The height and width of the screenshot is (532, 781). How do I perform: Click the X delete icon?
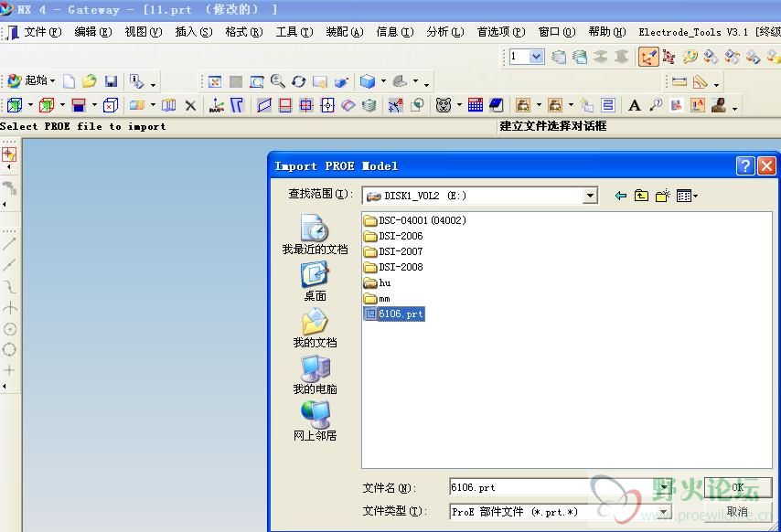tap(190, 105)
